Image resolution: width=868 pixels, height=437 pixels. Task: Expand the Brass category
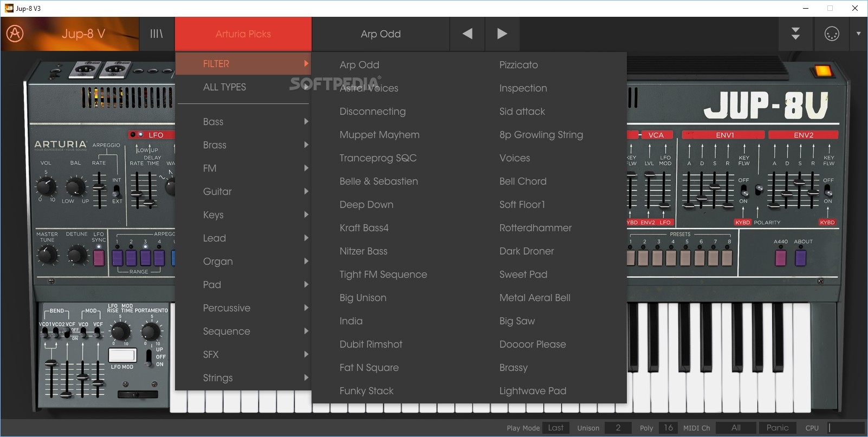coord(243,145)
